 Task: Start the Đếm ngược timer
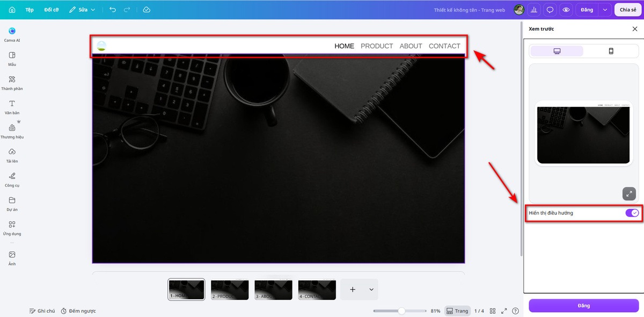pyautogui.click(x=78, y=311)
